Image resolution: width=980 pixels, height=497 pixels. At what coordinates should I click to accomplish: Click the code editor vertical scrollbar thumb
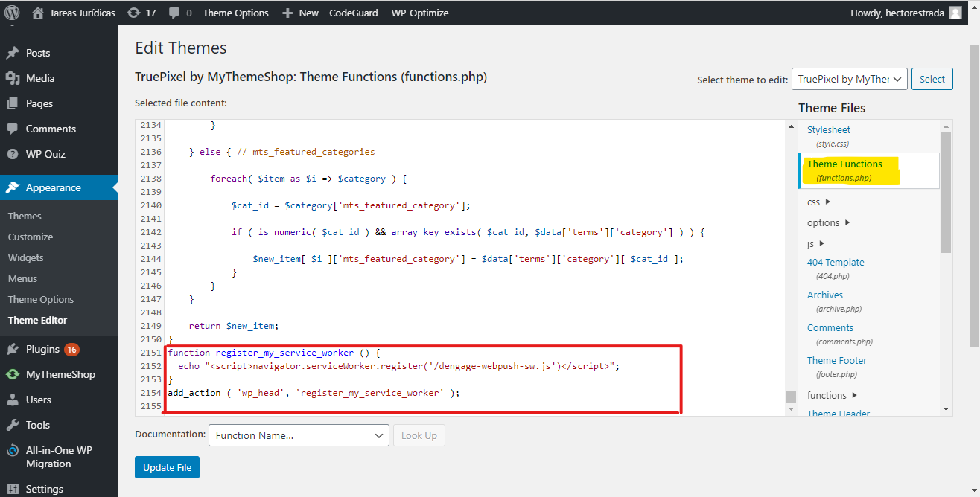click(791, 397)
